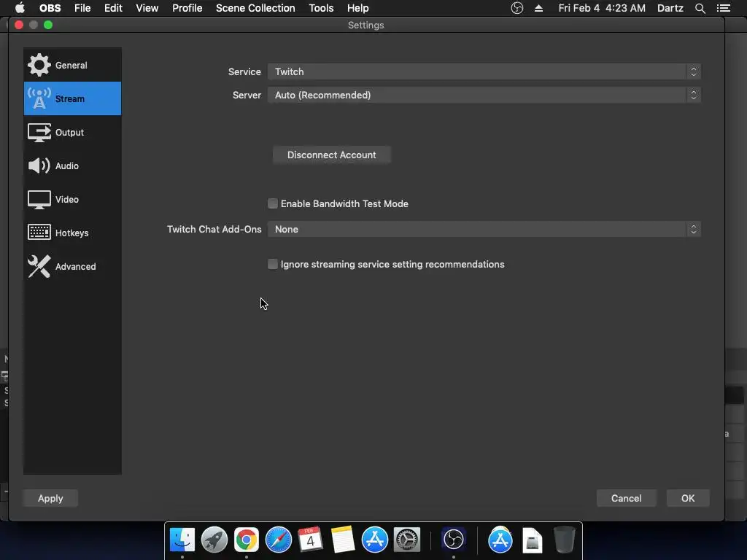Open Audio settings speaker icon

coord(39,166)
